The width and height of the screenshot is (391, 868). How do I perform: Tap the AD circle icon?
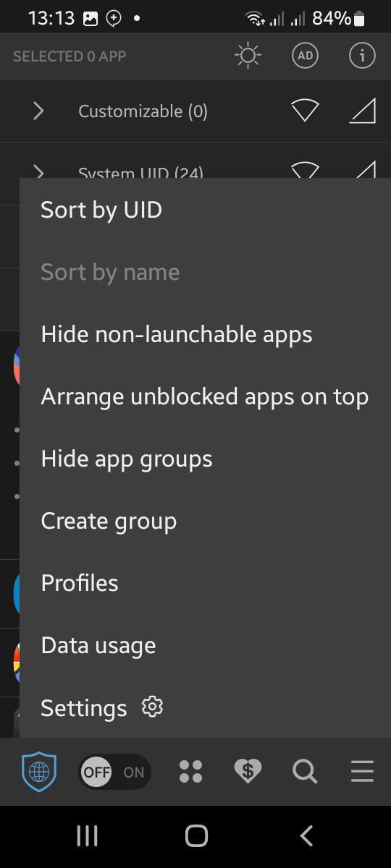pyautogui.click(x=305, y=56)
